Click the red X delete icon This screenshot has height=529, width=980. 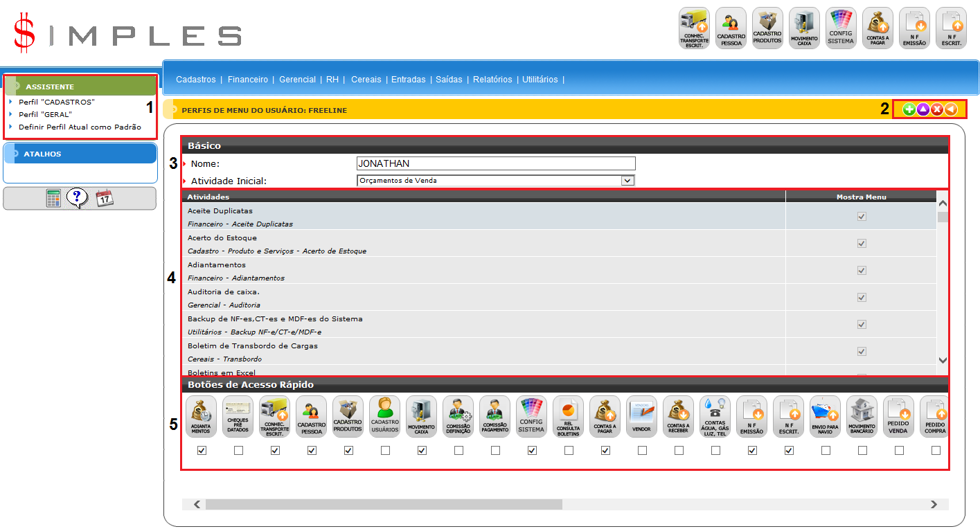(936, 109)
